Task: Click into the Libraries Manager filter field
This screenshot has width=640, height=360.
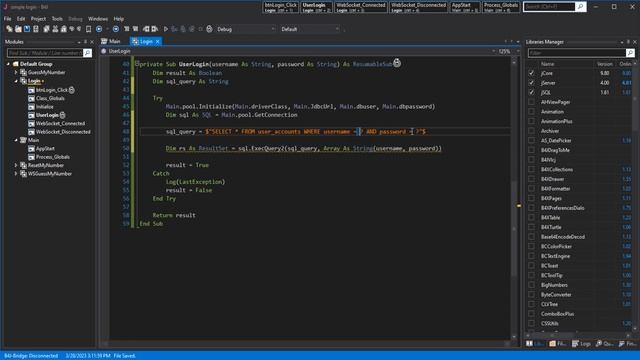Action: pos(577,53)
